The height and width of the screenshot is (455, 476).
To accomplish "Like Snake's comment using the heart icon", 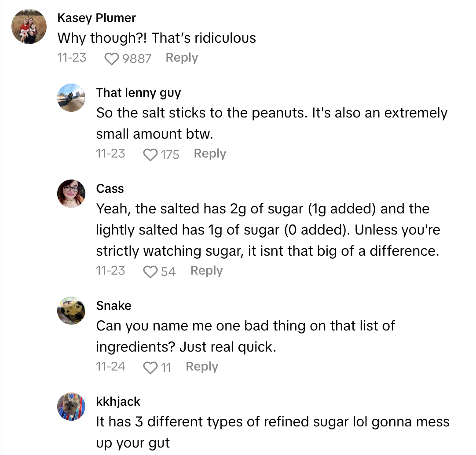I will coord(151,367).
